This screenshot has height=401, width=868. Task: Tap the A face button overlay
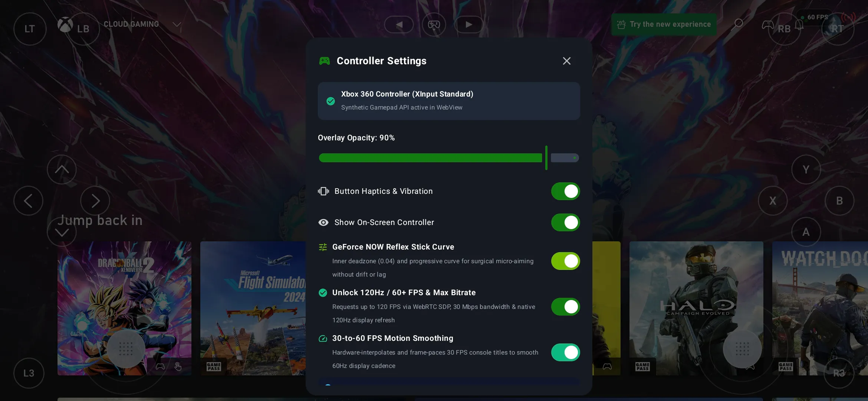[806, 232]
